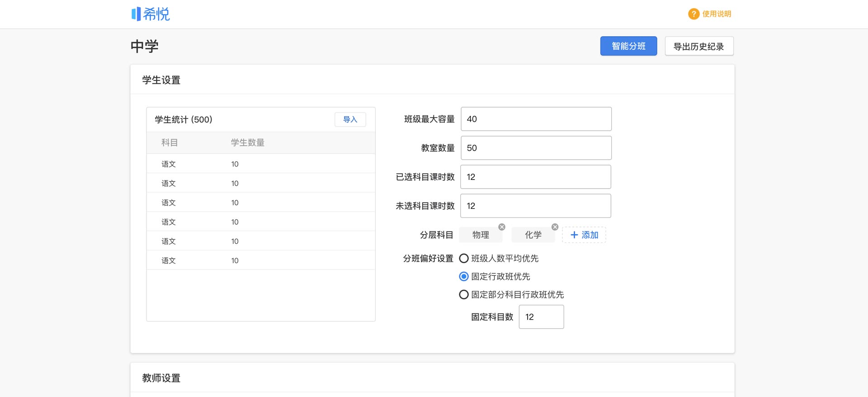
Task: Focus the 教室数量 input field
Action: pos(536,148)
